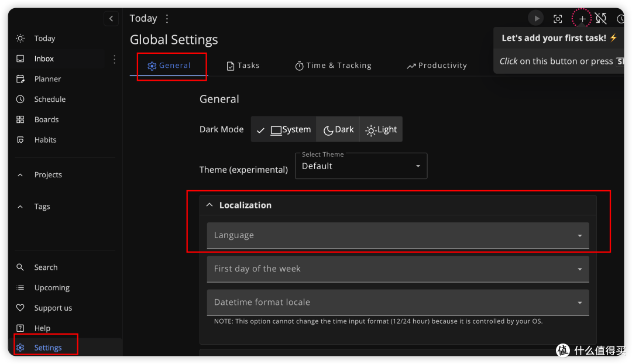Viewport: 632px width, 364px height.
Task: Click the Today icon in sidebar
Action: (20, 38)
